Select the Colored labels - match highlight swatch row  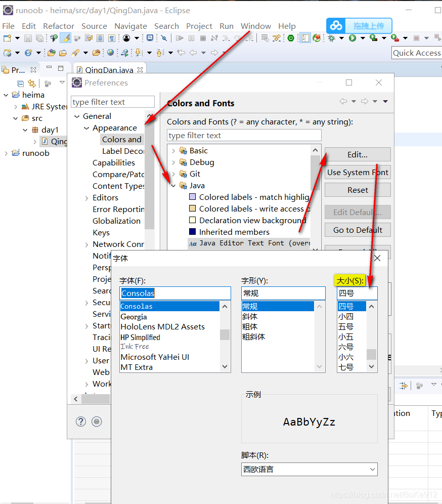point(249,197)
